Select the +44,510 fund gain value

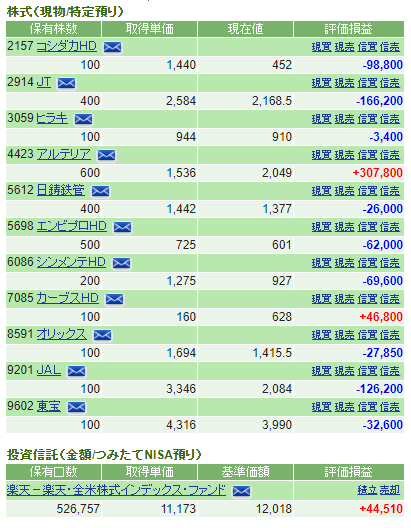[x=381, y=509]
